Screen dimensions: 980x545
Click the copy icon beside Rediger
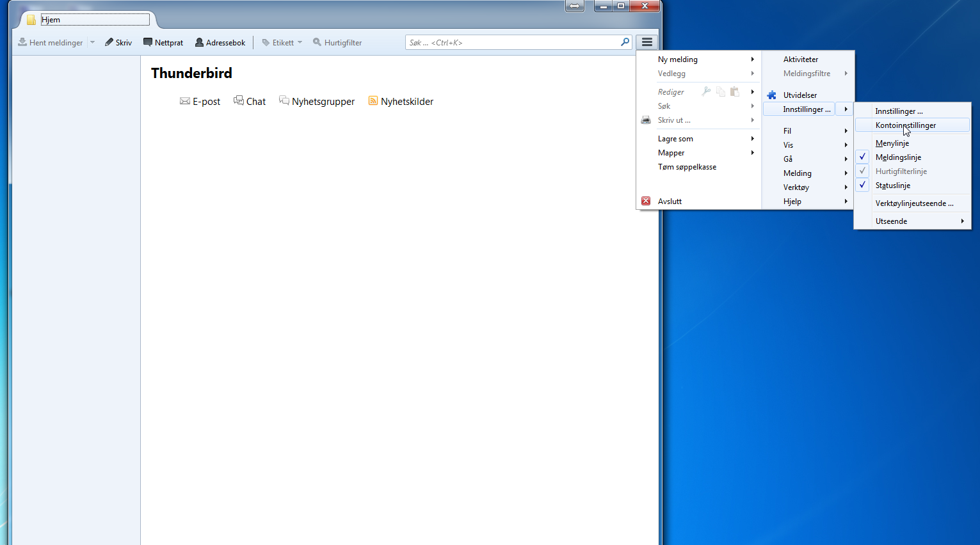[721, 91]
